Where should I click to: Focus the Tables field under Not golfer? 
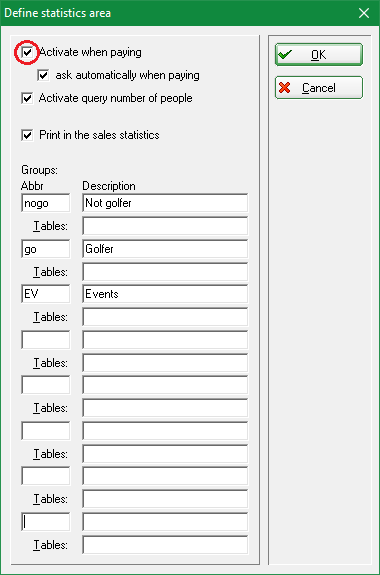(165, 226)
